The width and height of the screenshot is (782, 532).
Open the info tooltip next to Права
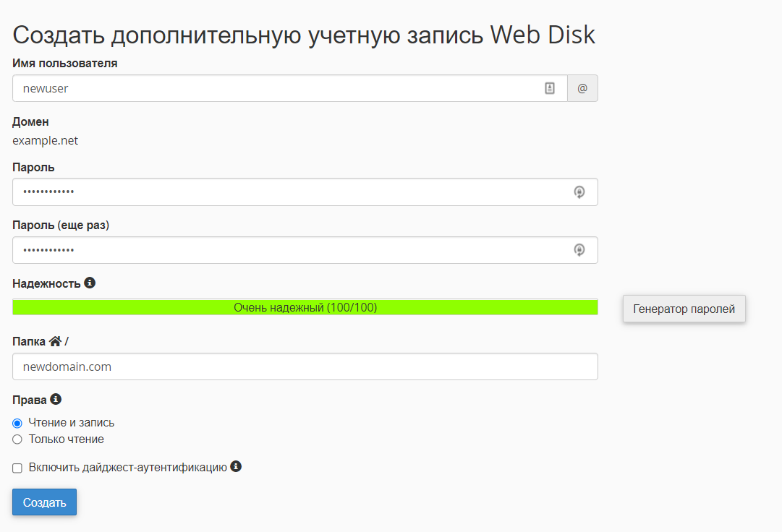pyautogui.click(x=56, y=399)
